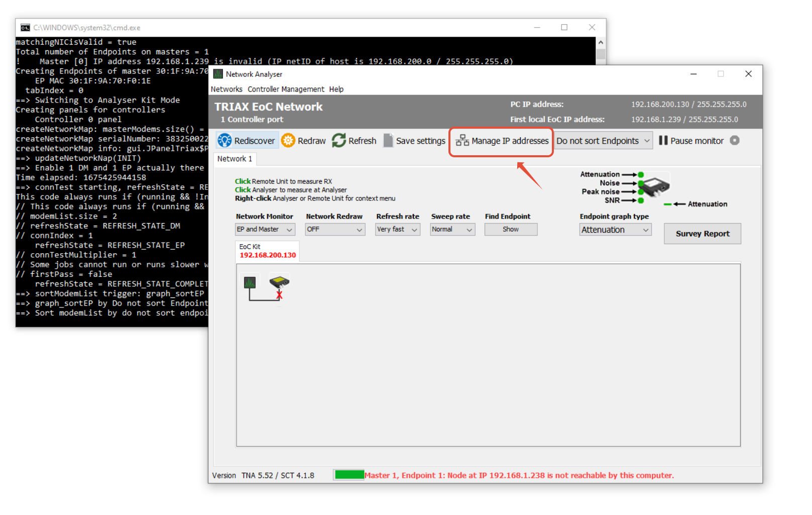Select the EoC Kit 192.168.200.130 tab

(x=267, y=251)
